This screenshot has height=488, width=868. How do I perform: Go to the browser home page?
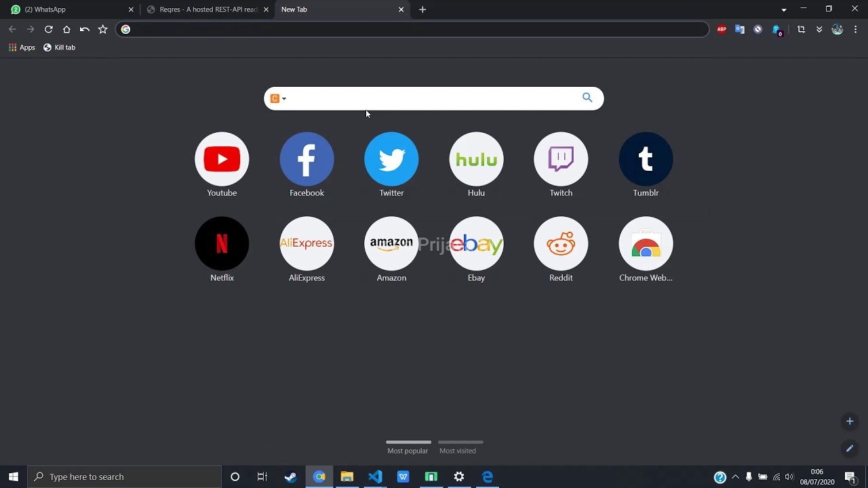click(x=66, y=29)
